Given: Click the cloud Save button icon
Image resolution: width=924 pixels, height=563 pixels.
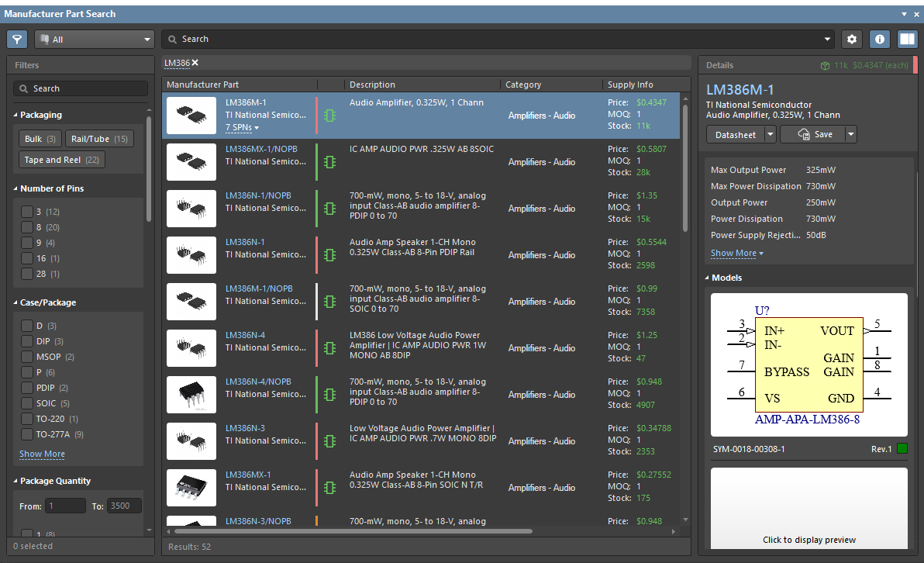Looking at the screenshot, I should pyautogui.click(x=804, y=134).
